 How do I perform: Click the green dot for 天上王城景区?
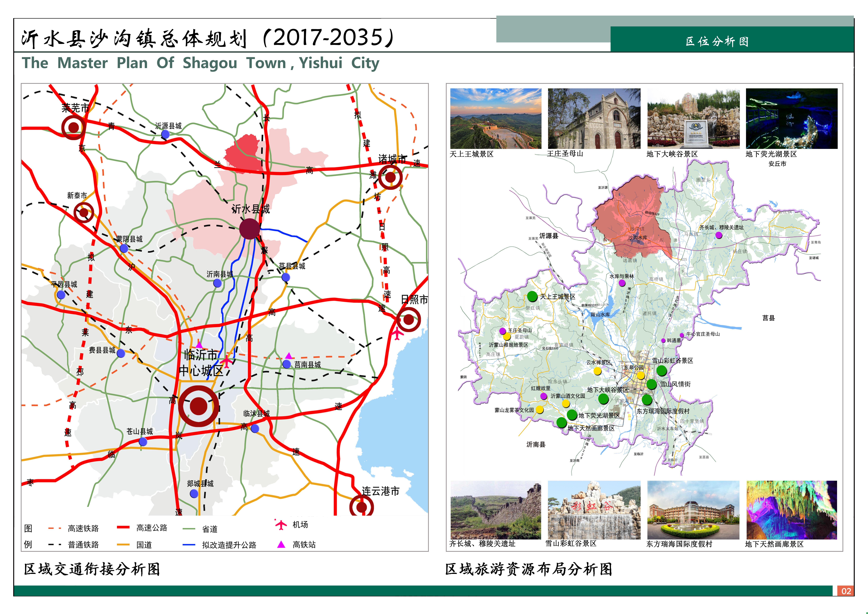532,296
